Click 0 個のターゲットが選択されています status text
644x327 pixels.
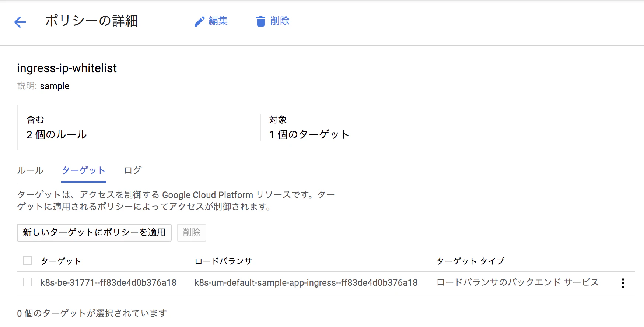tap(92, 313)
